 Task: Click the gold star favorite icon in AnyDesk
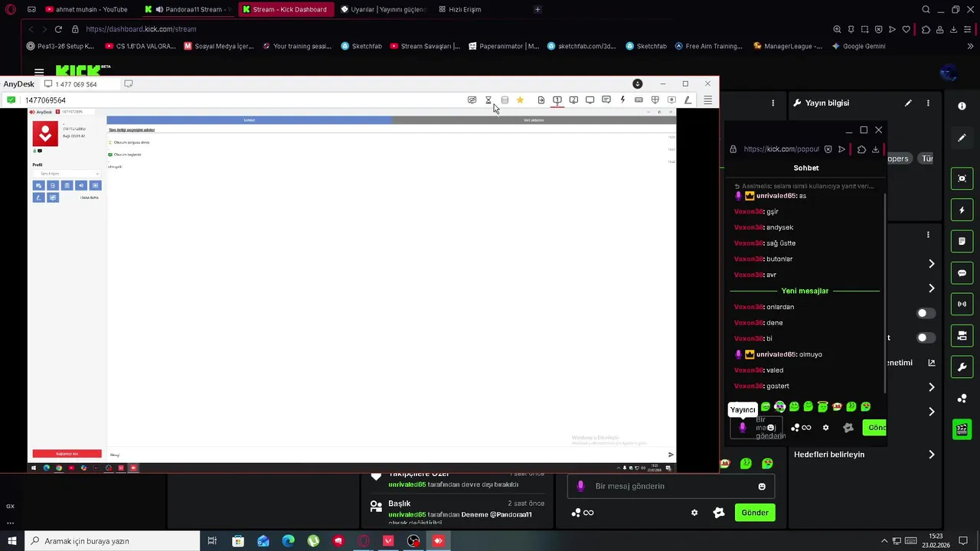[x=520, y=100]
